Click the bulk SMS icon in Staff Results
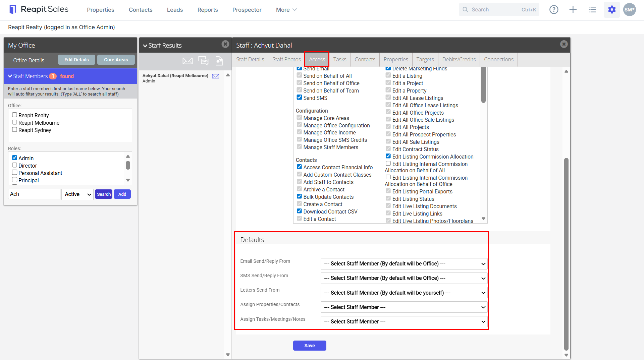The image size is (644, 362). click(203, 61)
